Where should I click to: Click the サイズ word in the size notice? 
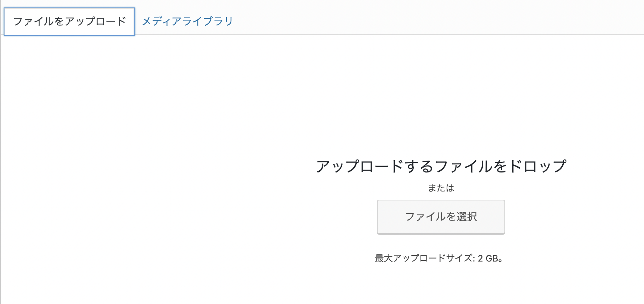460,258
